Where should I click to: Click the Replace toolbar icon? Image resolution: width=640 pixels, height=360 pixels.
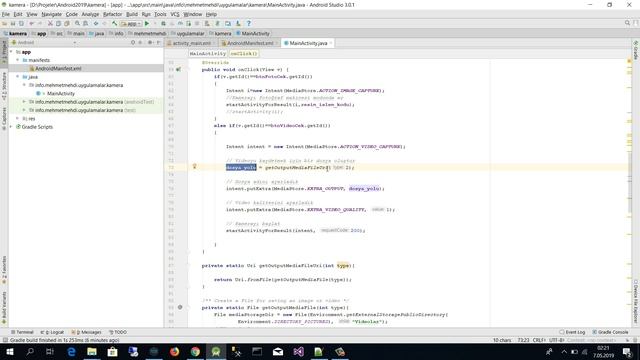[85, 24]
